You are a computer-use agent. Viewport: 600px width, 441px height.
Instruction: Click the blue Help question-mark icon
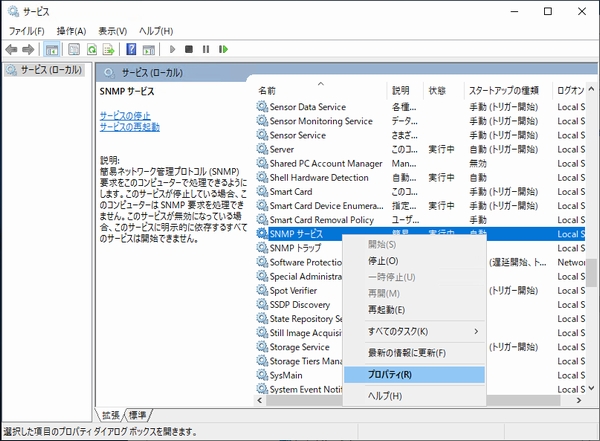(x=131, y=49)
